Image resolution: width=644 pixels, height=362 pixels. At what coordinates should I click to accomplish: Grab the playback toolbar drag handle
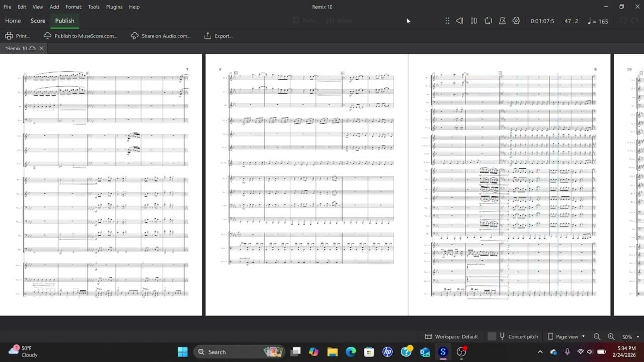(447, 21)
